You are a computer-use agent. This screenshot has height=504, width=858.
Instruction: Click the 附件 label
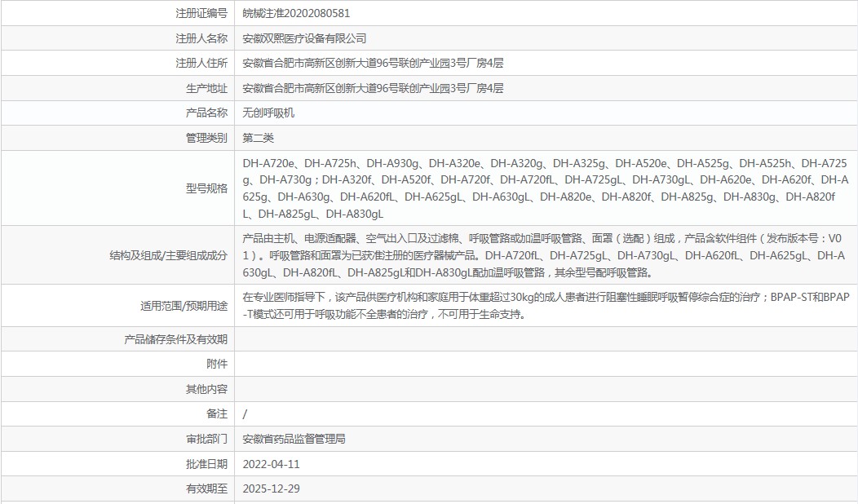tap(217, 364)
